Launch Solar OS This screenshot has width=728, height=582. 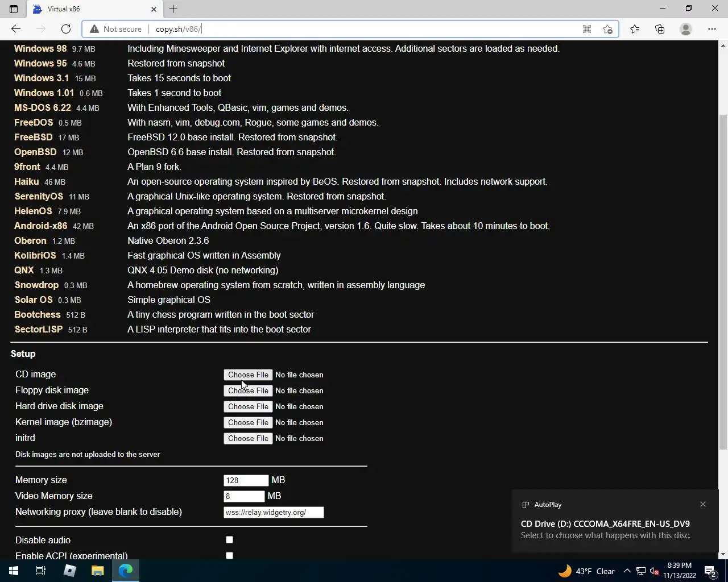click(x=34, y=300)
